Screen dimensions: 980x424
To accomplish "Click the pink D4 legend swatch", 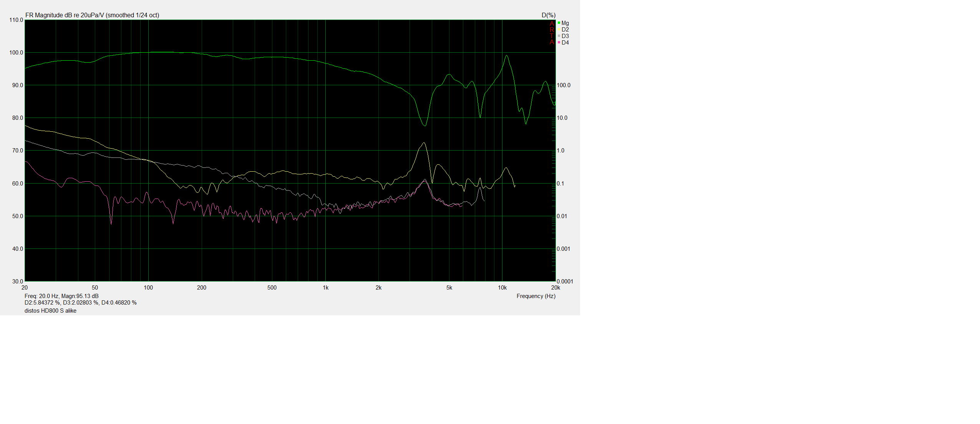I will tap(559, 43).
